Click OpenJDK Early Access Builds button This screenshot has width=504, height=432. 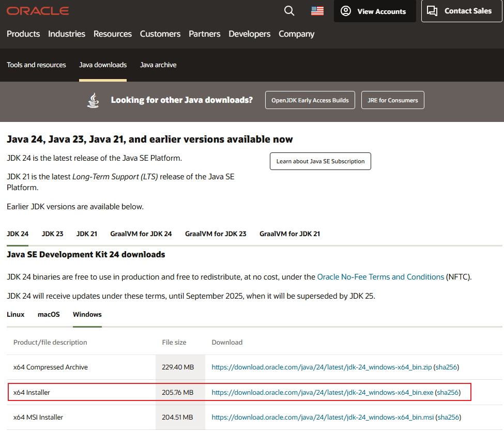pyautogui.click(x=310, y=100)
